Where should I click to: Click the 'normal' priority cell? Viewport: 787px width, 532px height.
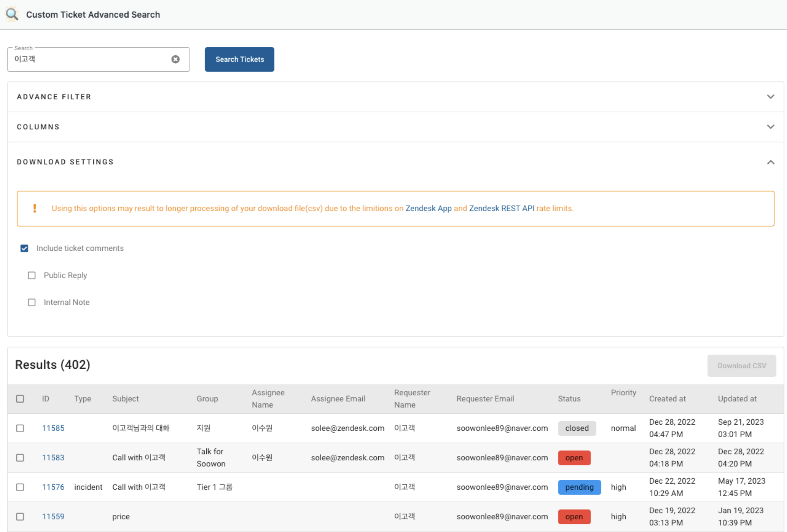[623, 428]
